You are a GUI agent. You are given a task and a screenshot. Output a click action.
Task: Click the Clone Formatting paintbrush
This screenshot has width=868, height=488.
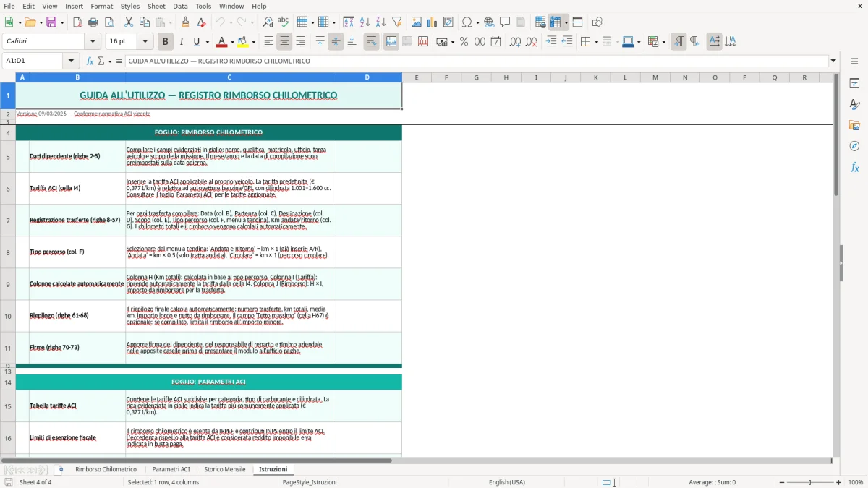(185, 22)
